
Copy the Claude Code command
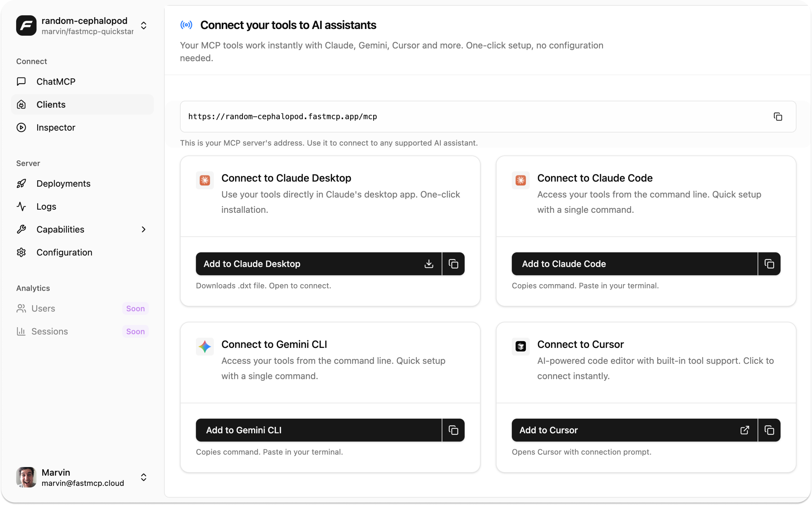point(769,264)
